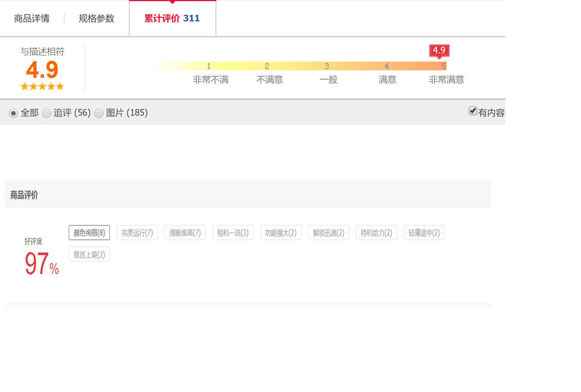
Task: Choose the 清晰度高(7) tag
Action: [185, 233]
